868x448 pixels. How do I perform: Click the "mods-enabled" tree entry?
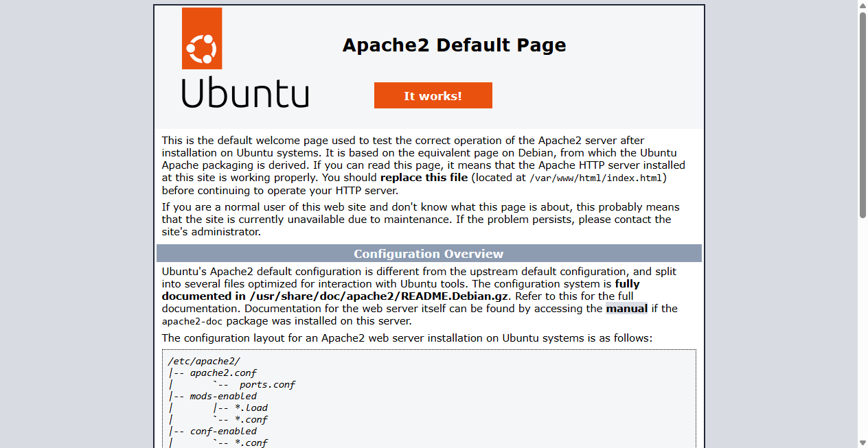(223, 396)
